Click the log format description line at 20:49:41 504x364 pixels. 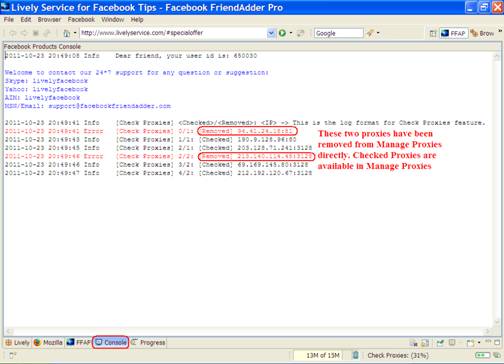click(x=245, y=123)
